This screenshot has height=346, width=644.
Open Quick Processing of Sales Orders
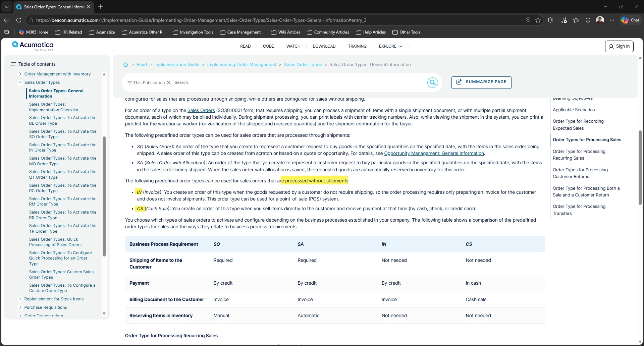click(x=55, y=242)
